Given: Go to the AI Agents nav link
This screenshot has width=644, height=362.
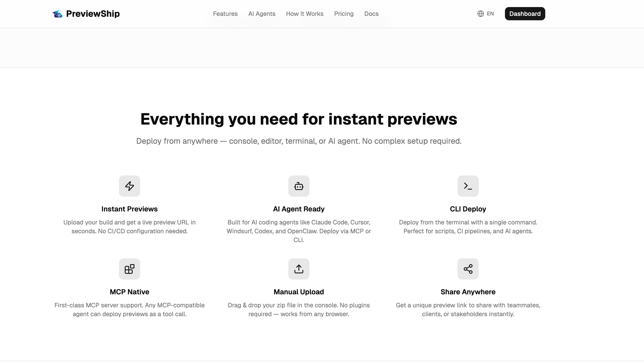Looking at the screenshot, I should 262,14.
